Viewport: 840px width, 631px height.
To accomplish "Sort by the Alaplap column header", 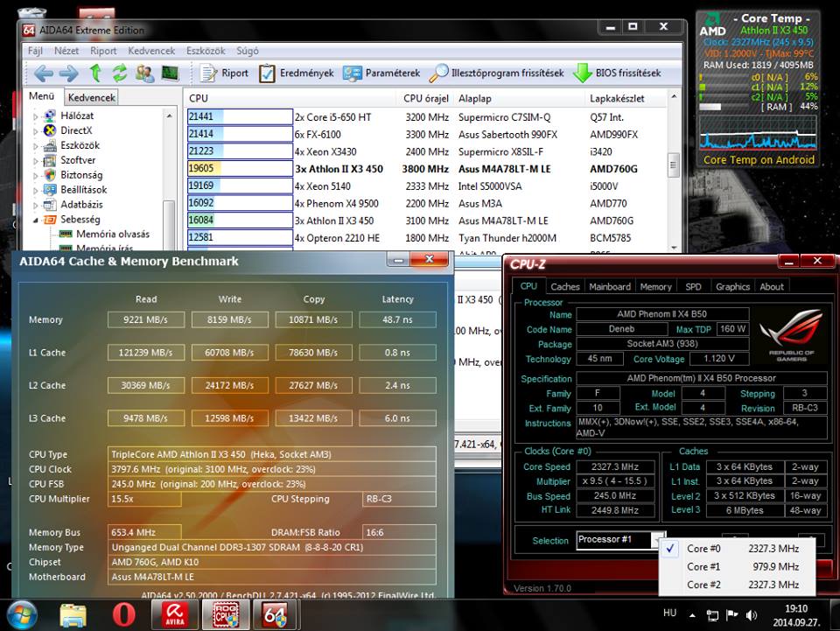I will point(474,99).
